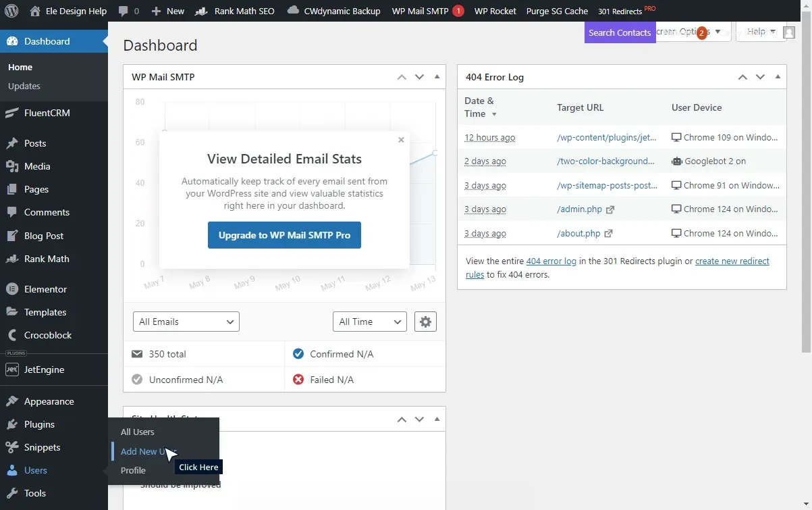Select the Elementor icon in the sidebar
Viewport: 812px width, 510px height.
(x=11, y=289)
